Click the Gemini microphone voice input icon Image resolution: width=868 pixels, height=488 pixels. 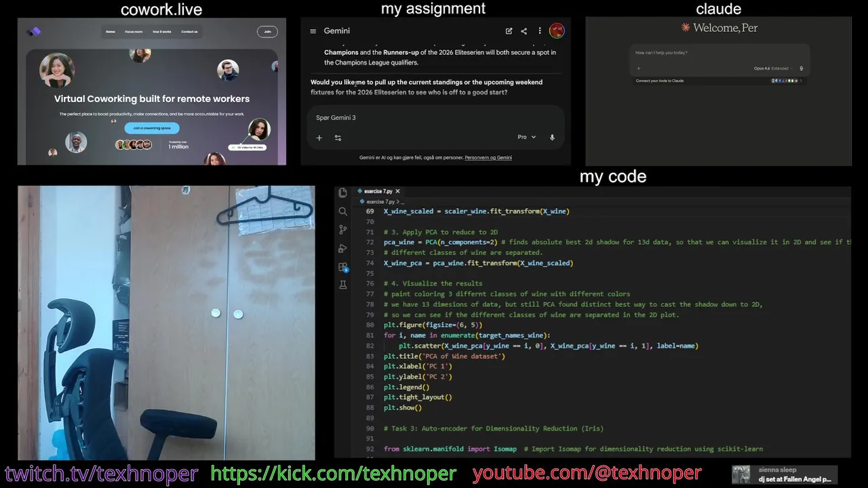pyautogui.click(x=552, y=137)
